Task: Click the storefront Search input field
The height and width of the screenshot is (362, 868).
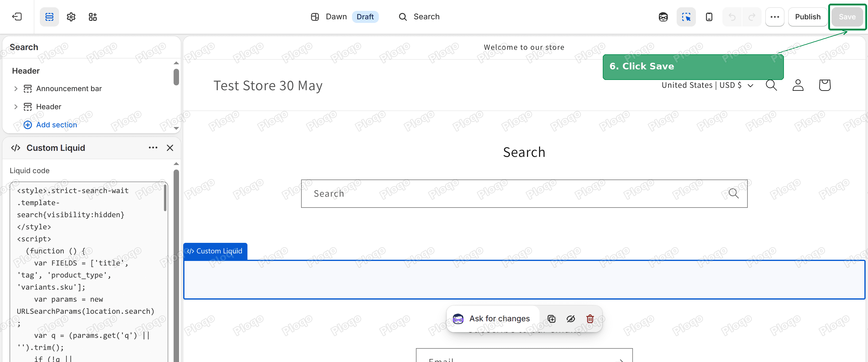Action: coord(524,194)
